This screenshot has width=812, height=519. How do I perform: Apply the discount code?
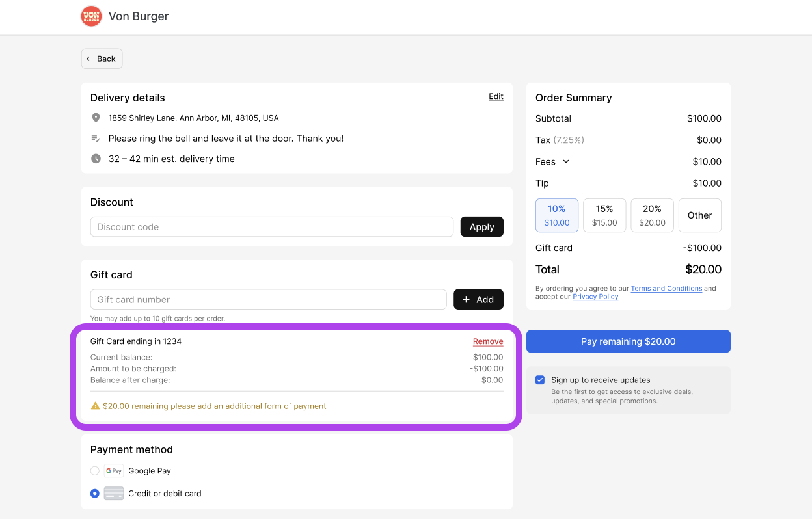click(x=481, y=226)
